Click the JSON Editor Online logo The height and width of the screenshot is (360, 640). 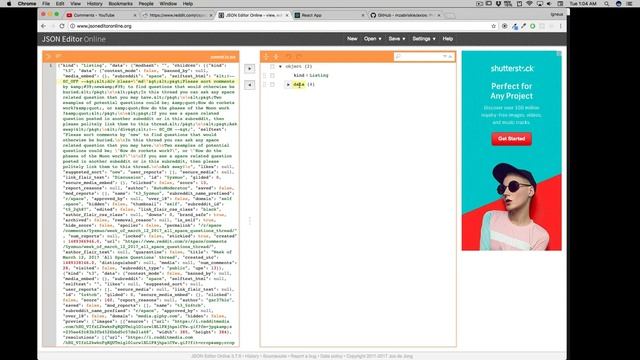point(74,39)
